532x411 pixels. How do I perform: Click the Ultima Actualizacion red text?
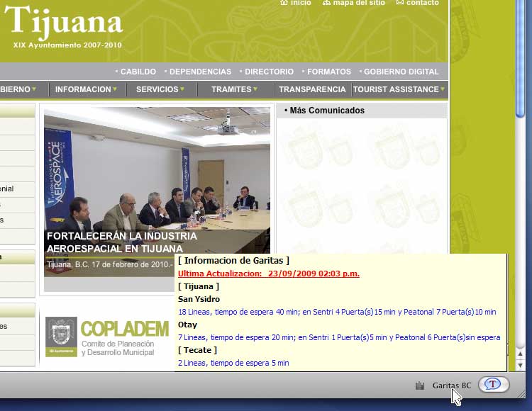pos(268,274)
